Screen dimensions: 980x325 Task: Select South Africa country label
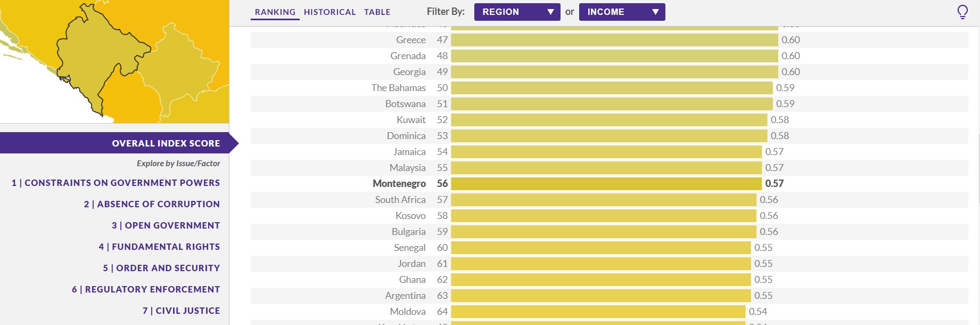(400, 200)
